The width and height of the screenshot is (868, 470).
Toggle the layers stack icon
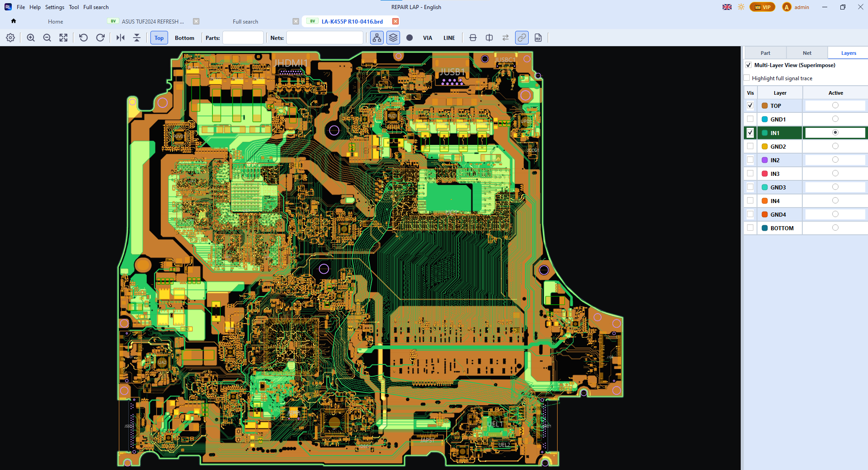click(393, 38)
